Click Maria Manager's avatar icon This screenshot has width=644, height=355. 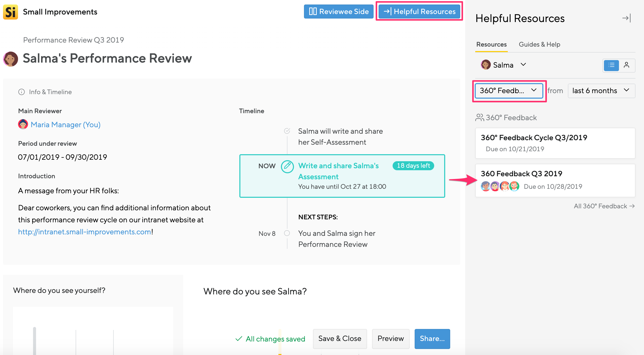tap(23, 124)
